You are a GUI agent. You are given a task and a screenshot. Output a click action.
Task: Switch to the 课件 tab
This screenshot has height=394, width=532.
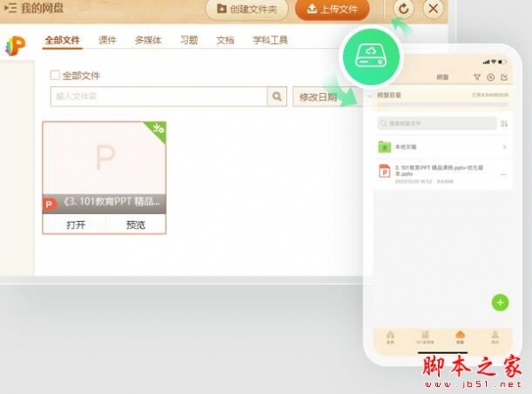pos(107,40)
